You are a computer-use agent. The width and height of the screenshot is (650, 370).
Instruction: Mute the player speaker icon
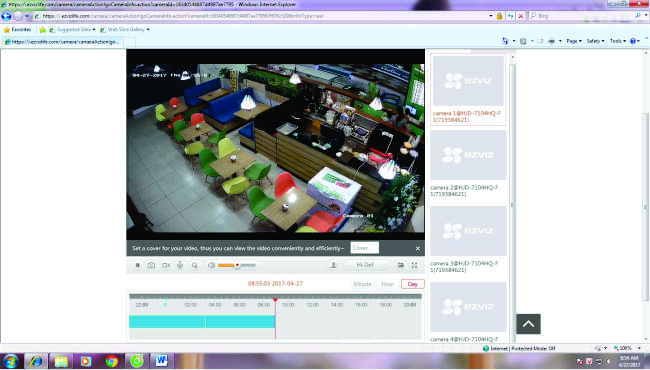point(211,265)
